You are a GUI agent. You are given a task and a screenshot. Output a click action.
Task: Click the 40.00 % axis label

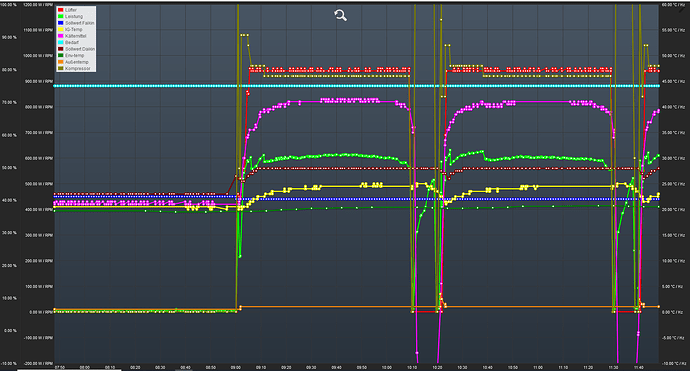pyautogui.click(x=9, y=200)
